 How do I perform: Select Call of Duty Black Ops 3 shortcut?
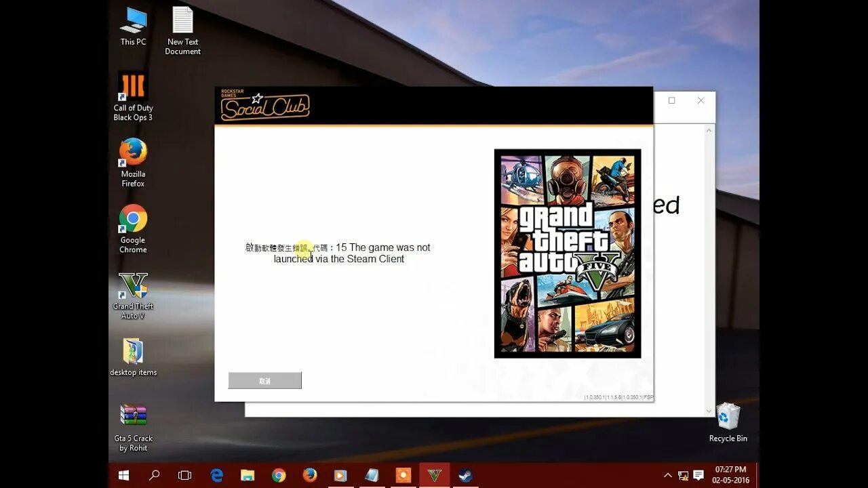coord(133,96)
